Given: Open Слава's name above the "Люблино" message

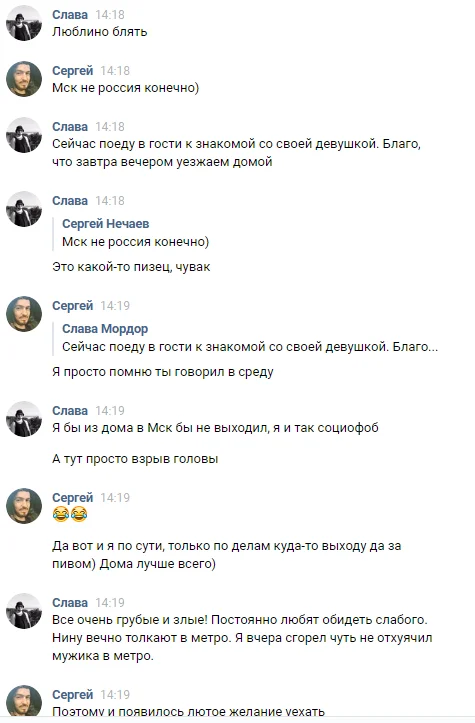Looking at the screenshot, I should click(x=70, y=15).
